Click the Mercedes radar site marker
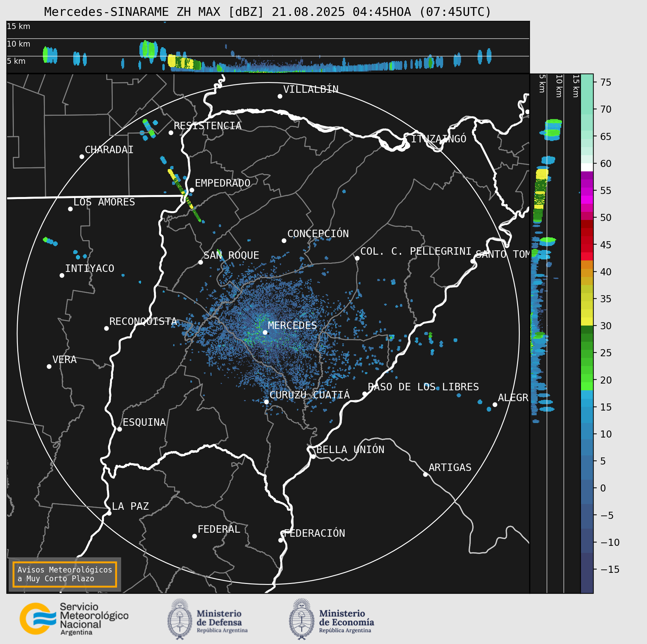 point(265,332)
